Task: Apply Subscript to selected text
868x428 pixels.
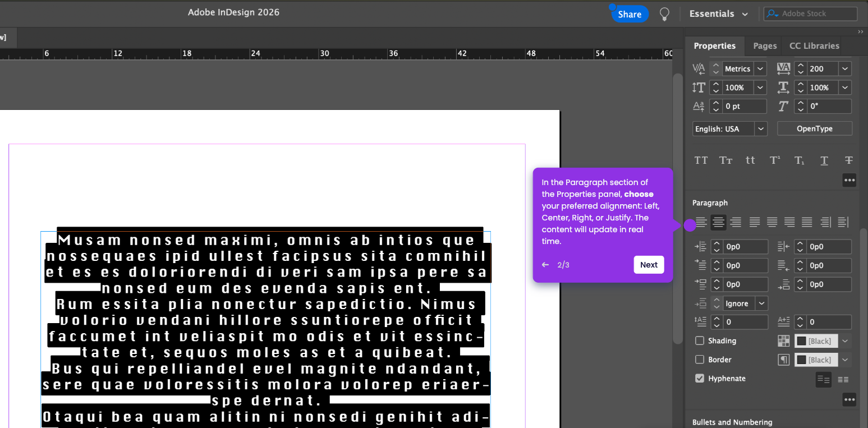Action: [800, 160]
